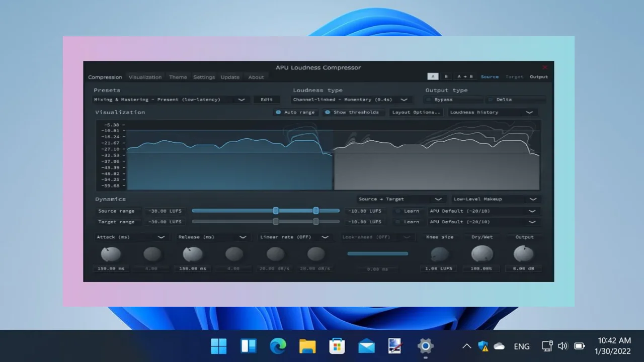644x362 pixels.
Task: Switch to the Compression tab
Action: pyautogui.click(x=105, y=77)
